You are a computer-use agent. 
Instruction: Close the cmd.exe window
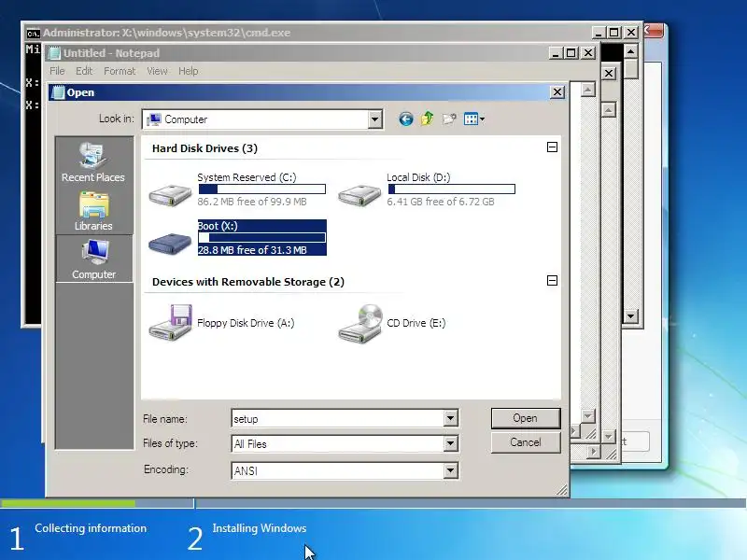[x=631, y=33]
